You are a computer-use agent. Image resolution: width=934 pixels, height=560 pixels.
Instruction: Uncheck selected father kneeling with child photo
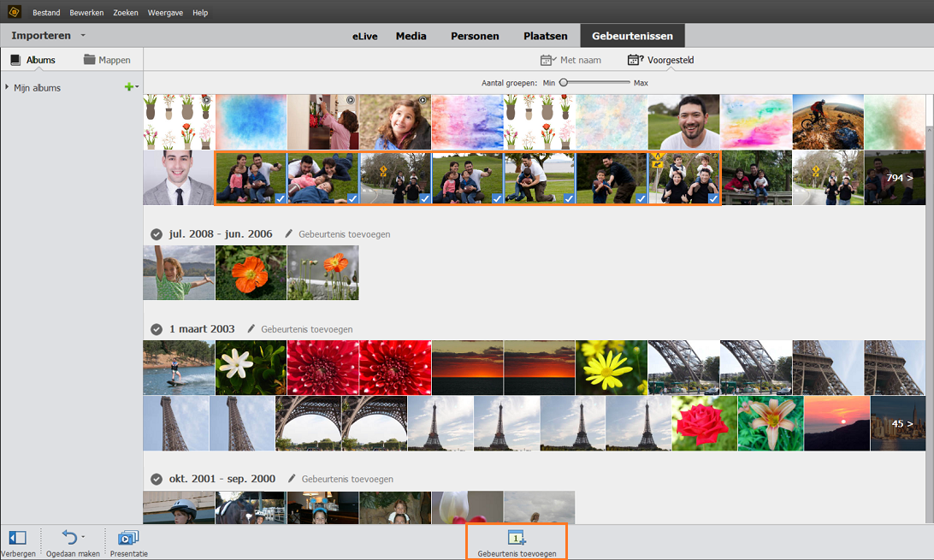568,198
